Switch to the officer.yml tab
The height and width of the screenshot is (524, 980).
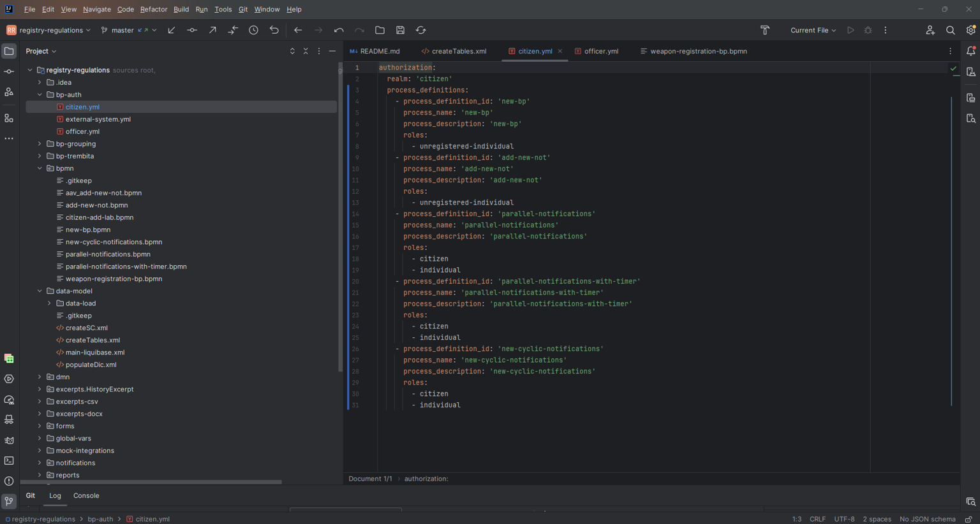(x=597, y=51)
